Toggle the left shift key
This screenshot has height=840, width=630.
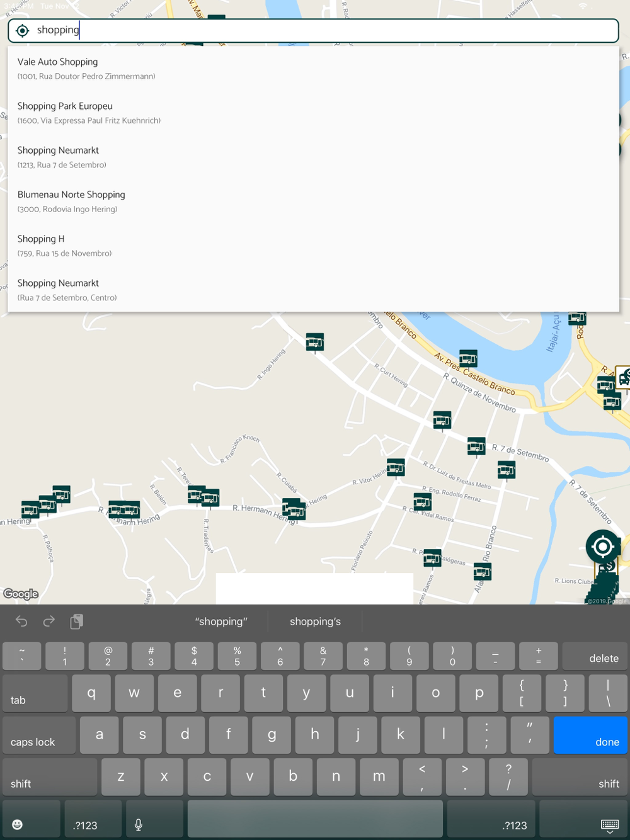50,777
